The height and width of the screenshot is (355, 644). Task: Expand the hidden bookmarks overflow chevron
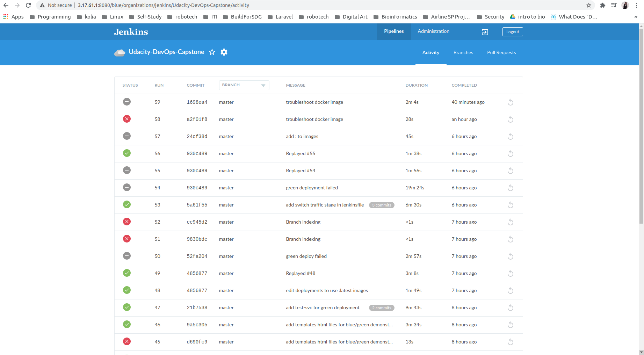(636, 17)
